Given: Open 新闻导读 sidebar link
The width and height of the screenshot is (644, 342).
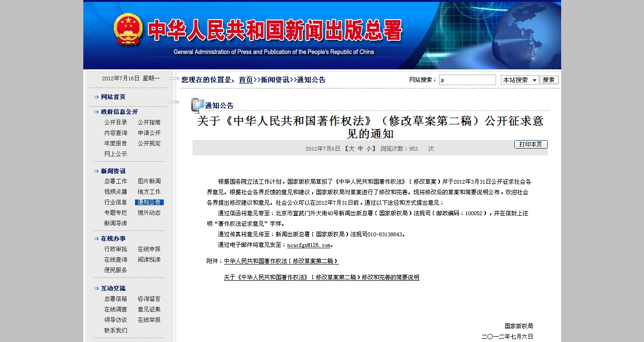Looking at the screenshot, I should click(116, 223).
